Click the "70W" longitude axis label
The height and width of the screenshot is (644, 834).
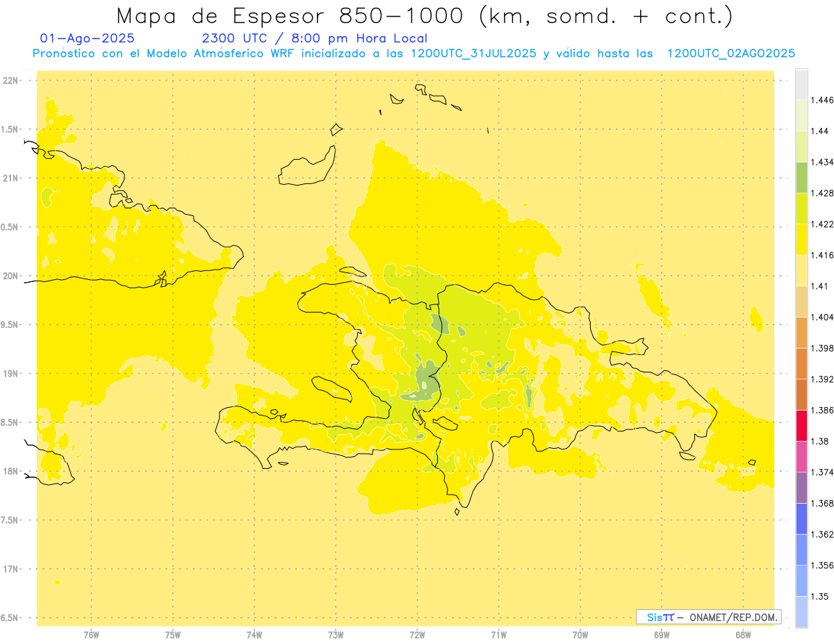[580, 635]
